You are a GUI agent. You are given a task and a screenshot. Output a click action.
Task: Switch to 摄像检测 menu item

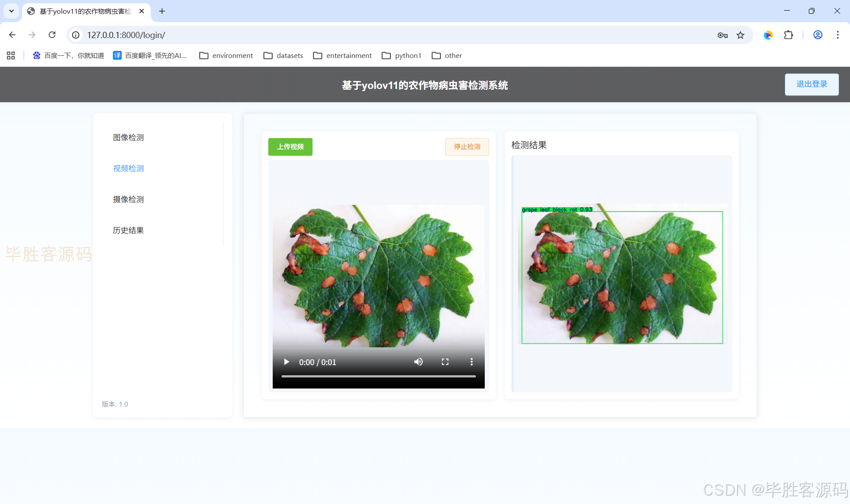tap(128, 199)
